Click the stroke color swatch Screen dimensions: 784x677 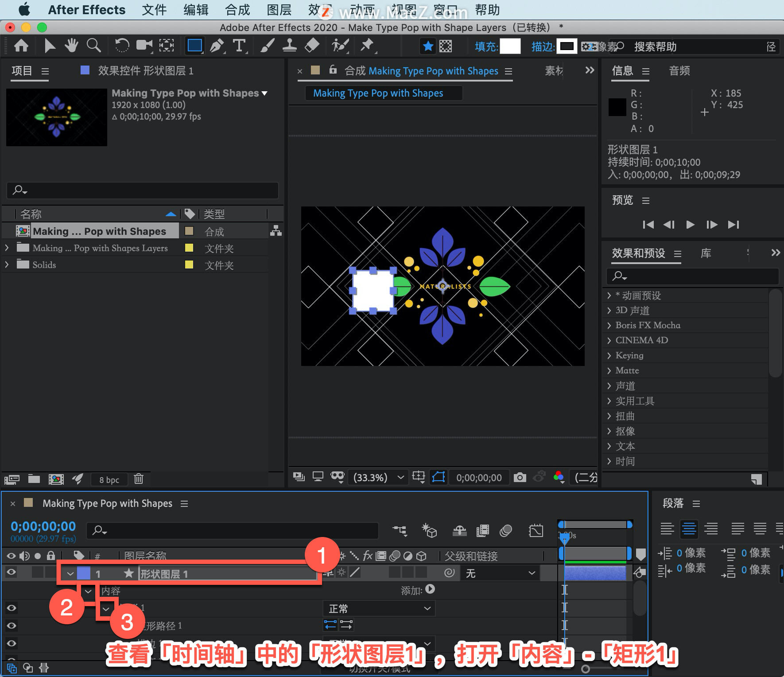coord(567,46)
